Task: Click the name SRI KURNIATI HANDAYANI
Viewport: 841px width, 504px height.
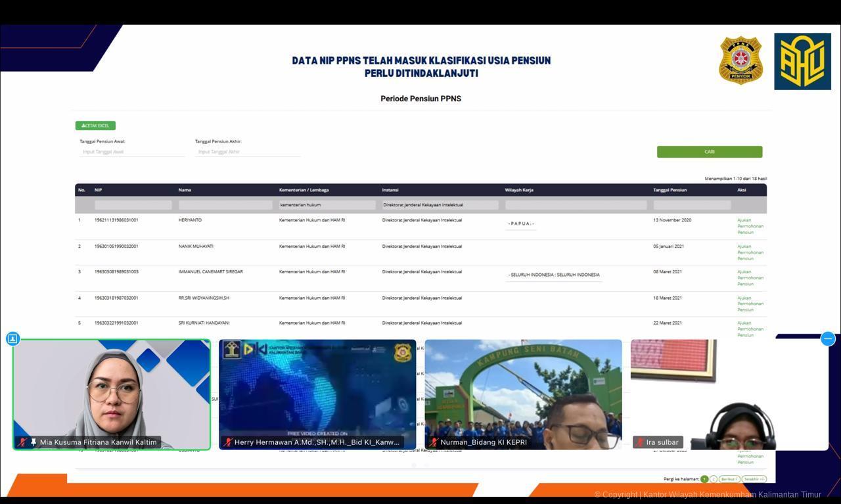Action: 204,323
